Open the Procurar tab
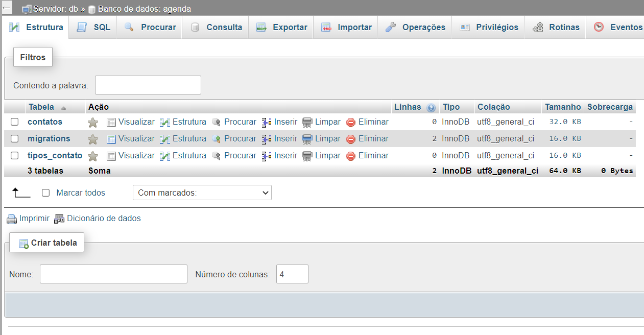This screenshot has height=335, width=644. [150, 28]
